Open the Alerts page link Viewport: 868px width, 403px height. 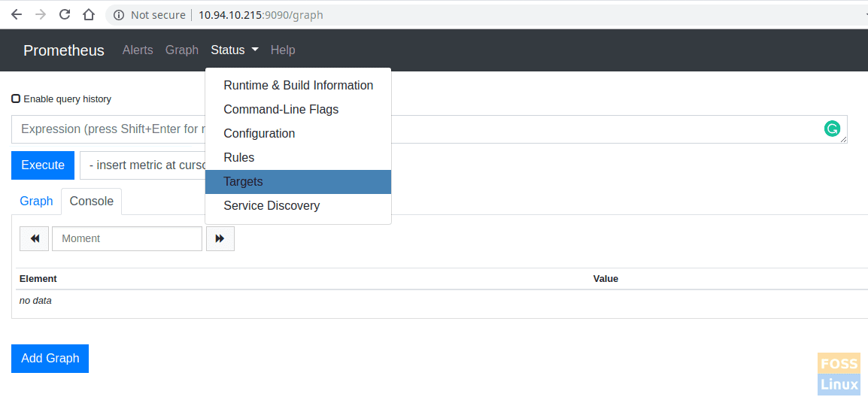click(x=138, y=50)
